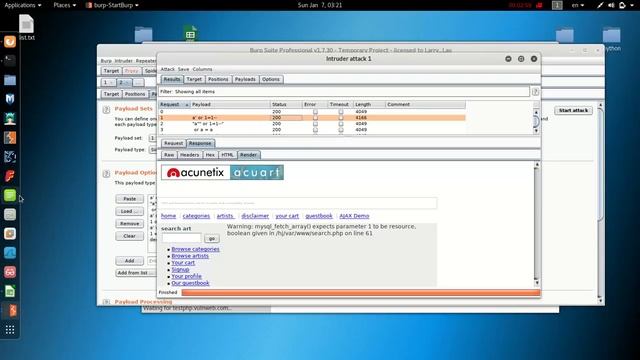This screenshot has height=360, width=640.
Task: Launch the Faraday red F dock icon
Action: 10,176
